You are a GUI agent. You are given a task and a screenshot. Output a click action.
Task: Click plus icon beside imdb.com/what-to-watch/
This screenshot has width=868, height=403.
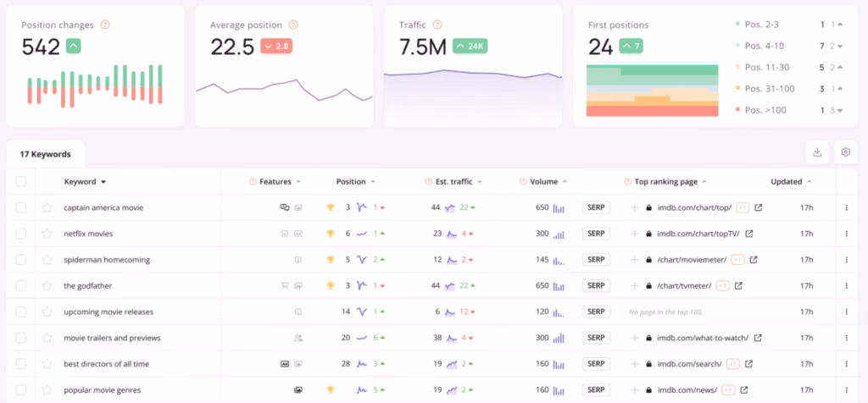634,338
